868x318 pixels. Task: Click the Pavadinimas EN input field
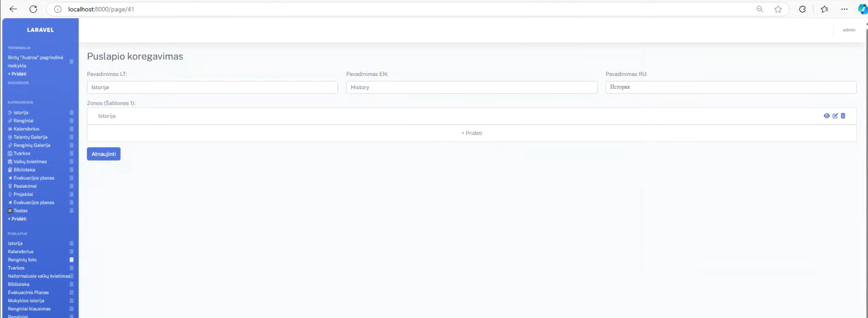pyautogui.click(x=471, y=87)
